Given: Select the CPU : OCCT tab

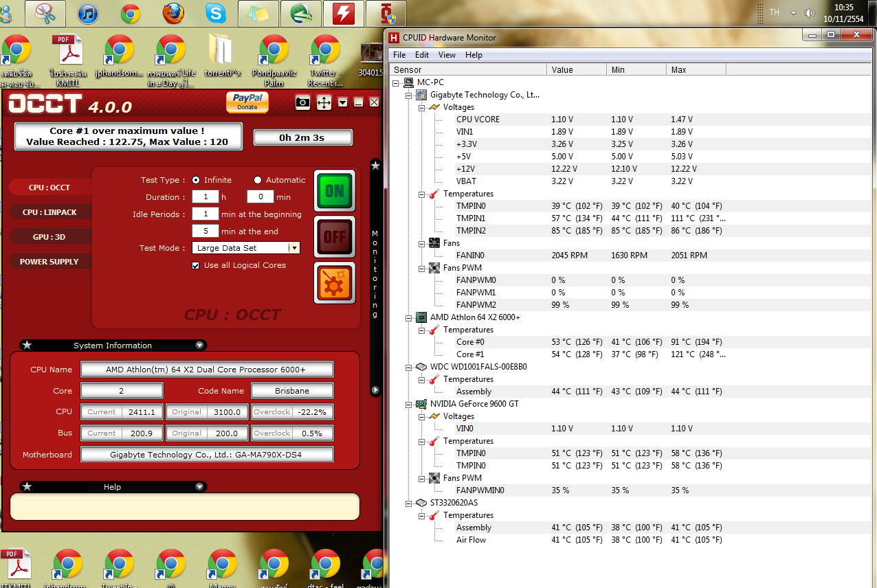Looking at the screenshot, I should point(49,188).
